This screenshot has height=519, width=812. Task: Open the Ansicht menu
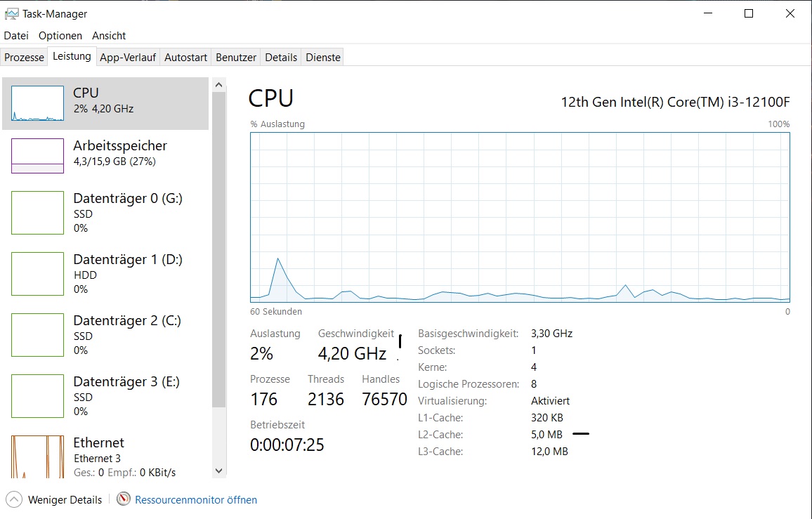[109, 36]
